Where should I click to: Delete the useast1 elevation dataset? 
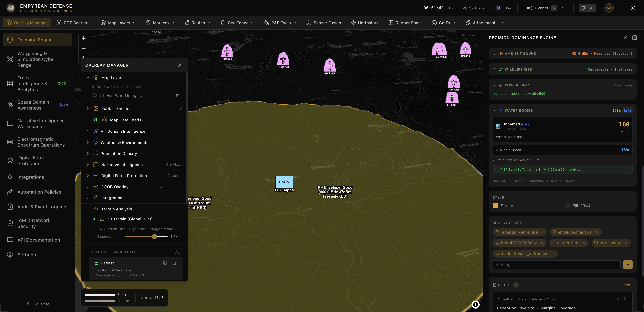pyautogui.click(x=174, y=263)
